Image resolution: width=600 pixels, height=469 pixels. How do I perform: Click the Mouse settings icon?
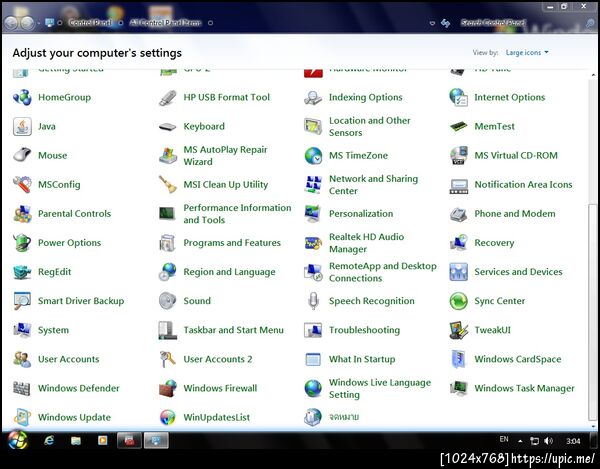click(x=22, y=155)
